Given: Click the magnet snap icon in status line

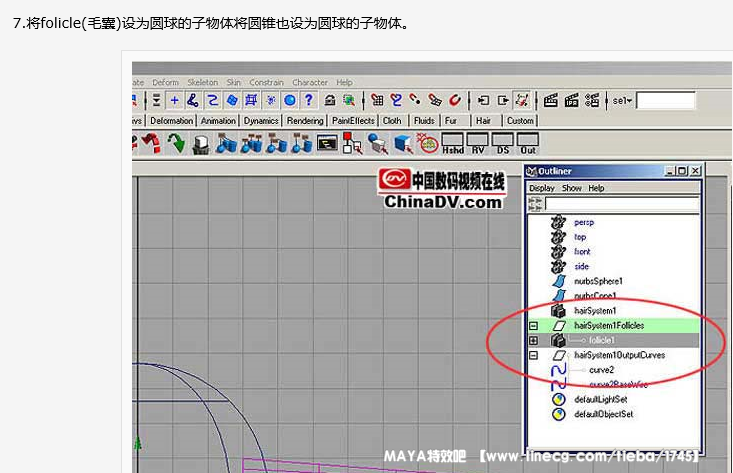Looking at the screenshot, I should 455,100.
